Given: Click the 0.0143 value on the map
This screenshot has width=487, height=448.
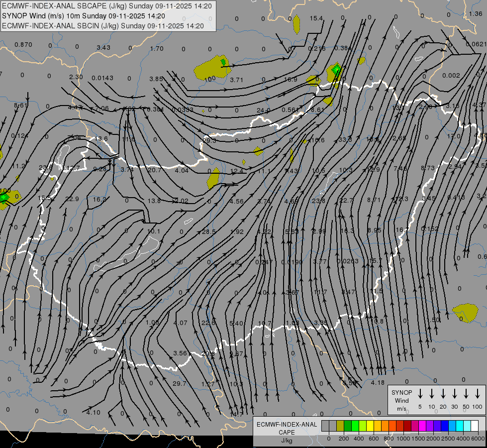Looking at the screenshot, I should 102,78.
